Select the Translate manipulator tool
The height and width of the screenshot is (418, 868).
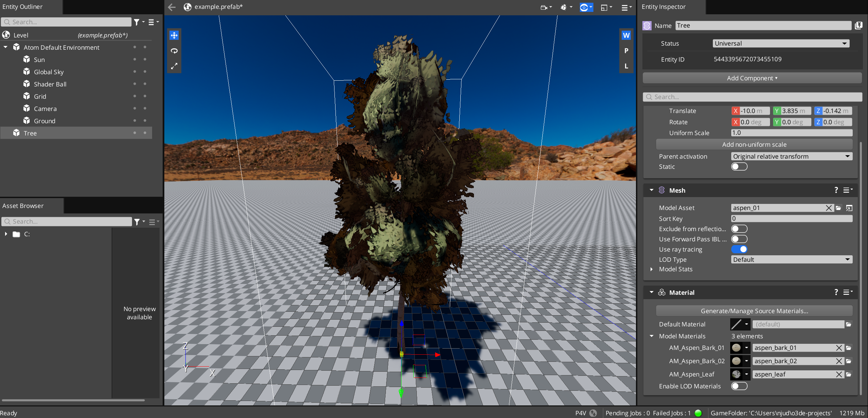pos(174,35)
